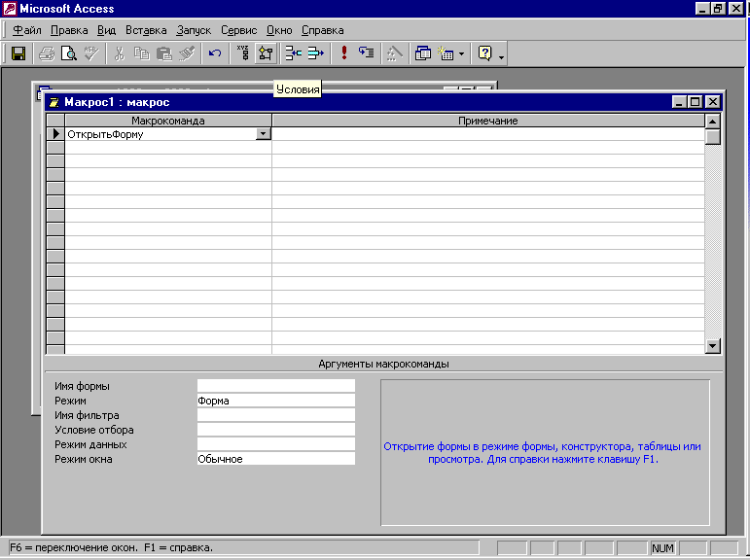Click the Режим окна field containing Обычное
750x560 pixels.
coord(276,459)
